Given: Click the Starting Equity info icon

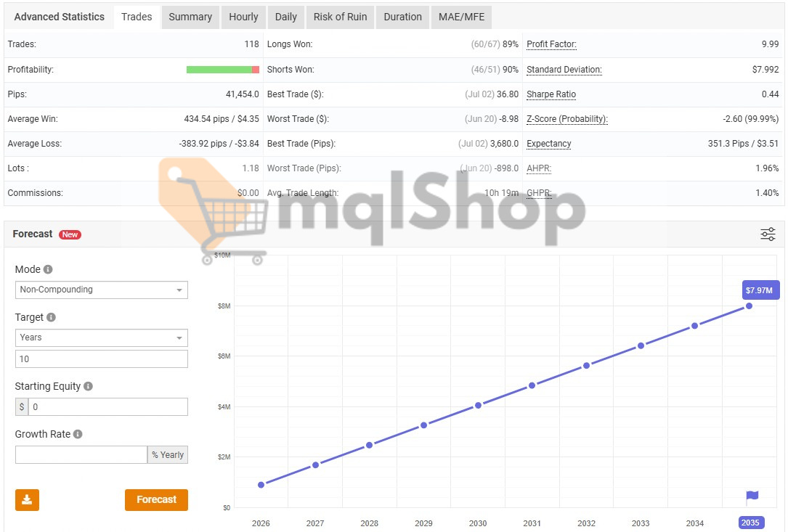Looking at the screenshot, I should click(90, 386).
